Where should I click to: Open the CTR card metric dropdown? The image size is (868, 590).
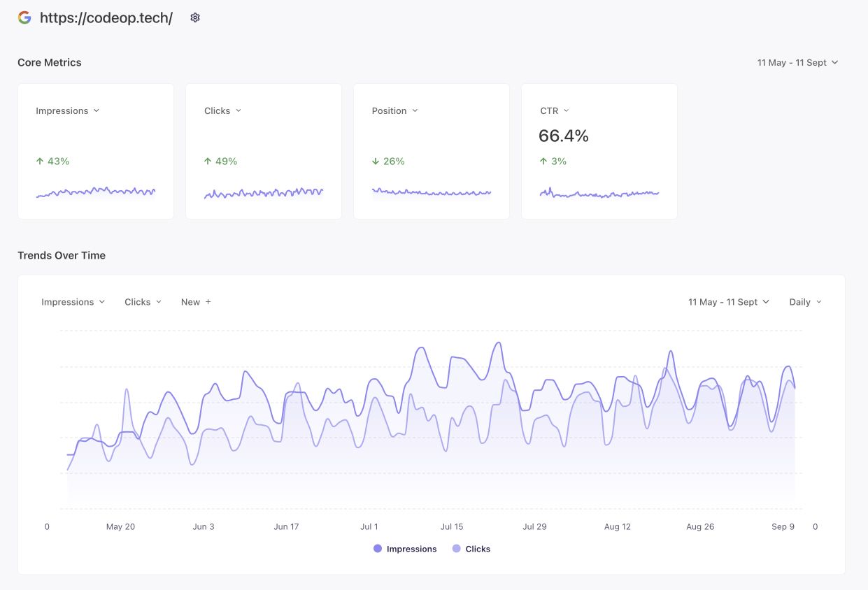point(555,110)
